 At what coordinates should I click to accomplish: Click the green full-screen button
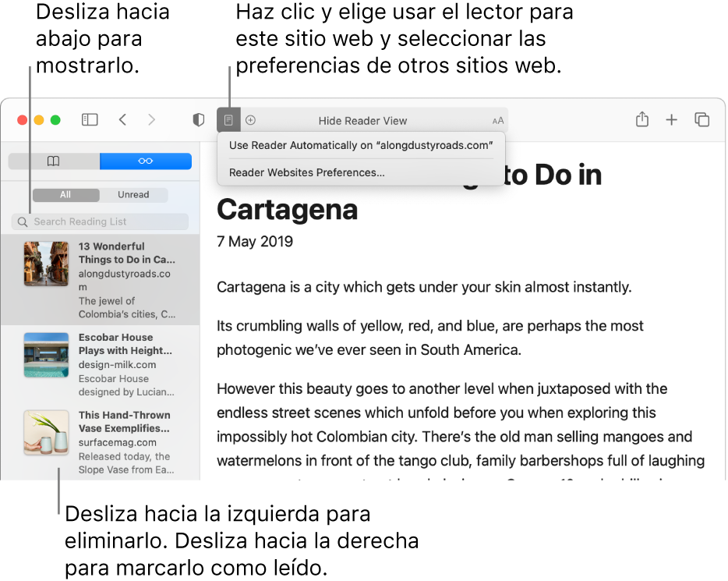click(55, 120)
